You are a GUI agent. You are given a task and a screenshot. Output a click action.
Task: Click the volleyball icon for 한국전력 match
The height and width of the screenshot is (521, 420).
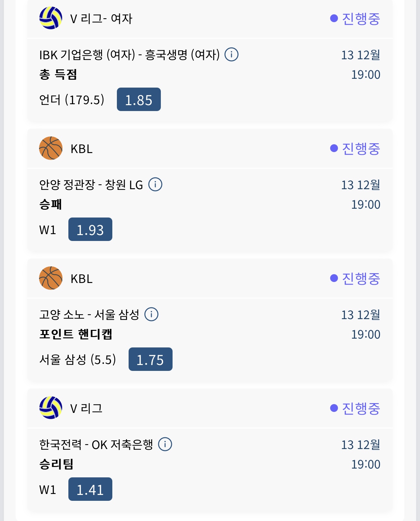pos(51,408)
